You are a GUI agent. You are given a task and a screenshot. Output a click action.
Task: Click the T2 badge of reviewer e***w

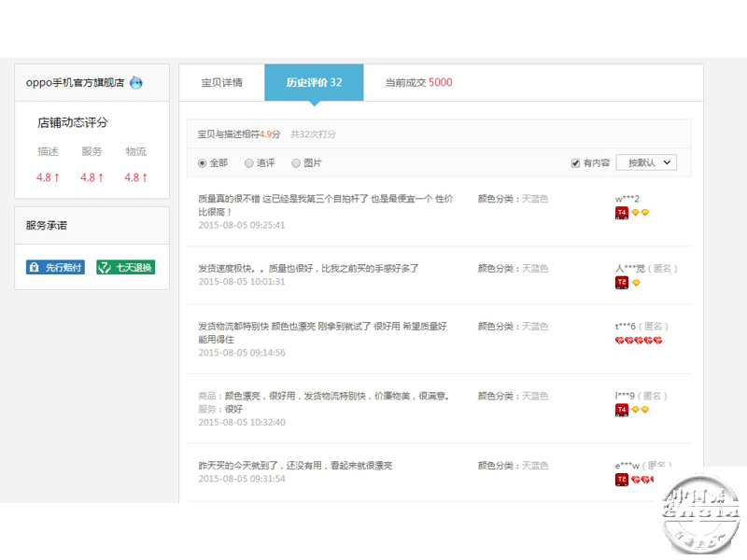point(622,480)
